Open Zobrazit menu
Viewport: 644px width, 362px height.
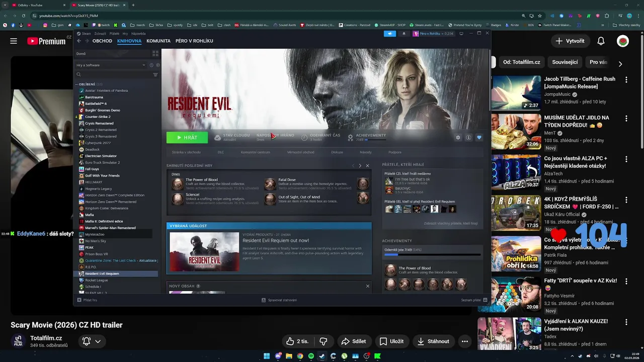click(x=100, y=34)
